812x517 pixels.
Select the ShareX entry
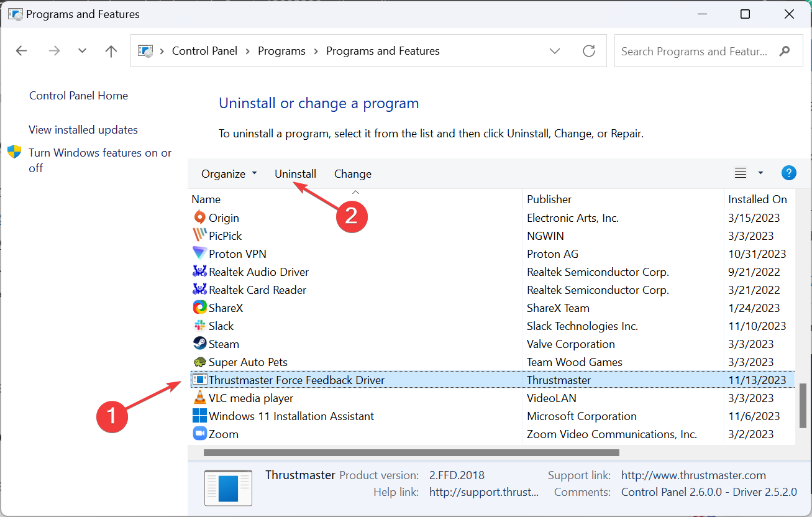point(226,308)
